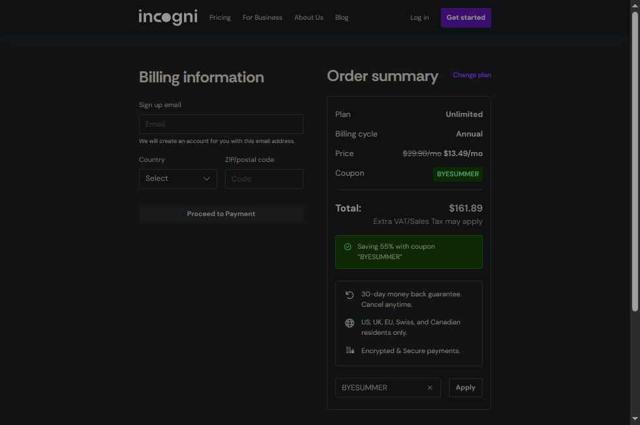The image size is (640, 425).
Task: Click the Change plan link
Action: click(x=472, y=75)
